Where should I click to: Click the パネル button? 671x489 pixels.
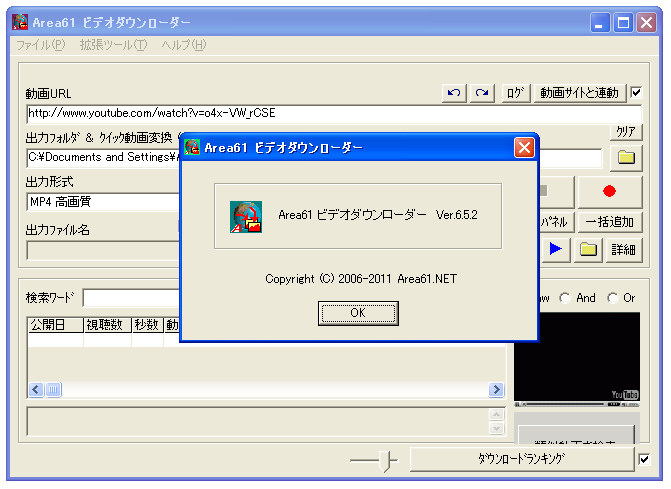556,222
